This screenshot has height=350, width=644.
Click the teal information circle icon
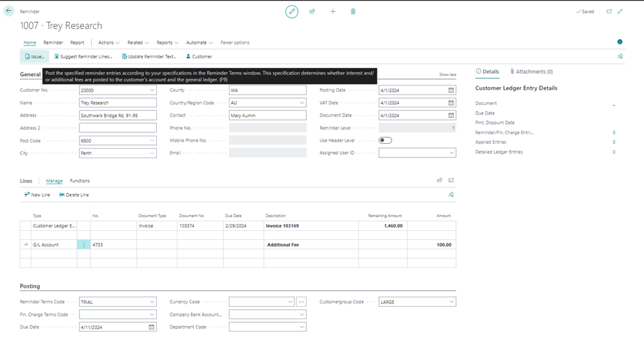pos(620,42)
